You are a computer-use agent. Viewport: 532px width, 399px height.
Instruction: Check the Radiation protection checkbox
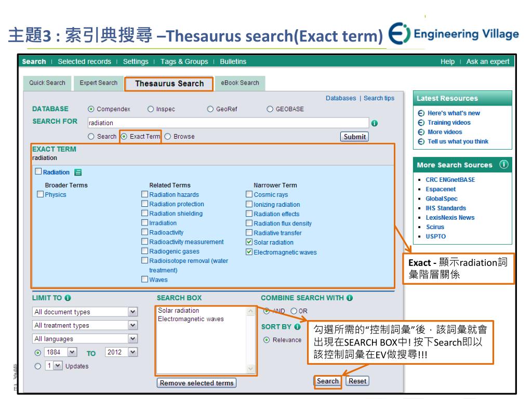tap(145, 204)
